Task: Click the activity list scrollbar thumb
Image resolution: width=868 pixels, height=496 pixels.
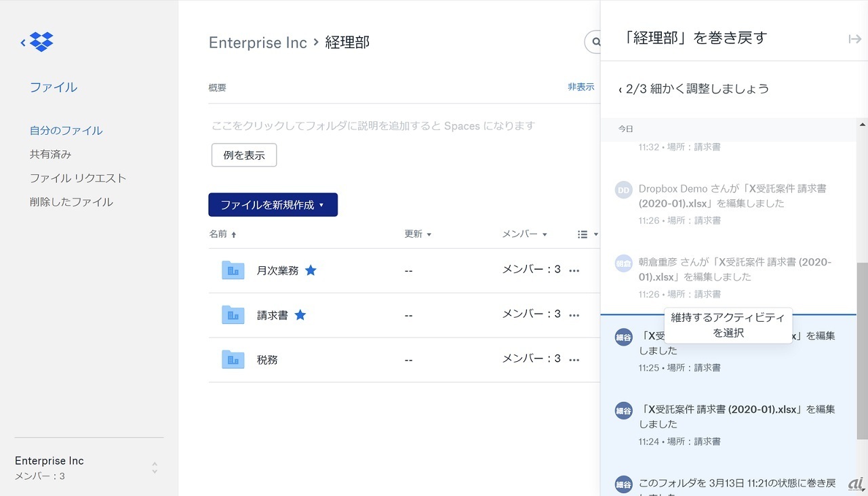Action: coord(862,351)
